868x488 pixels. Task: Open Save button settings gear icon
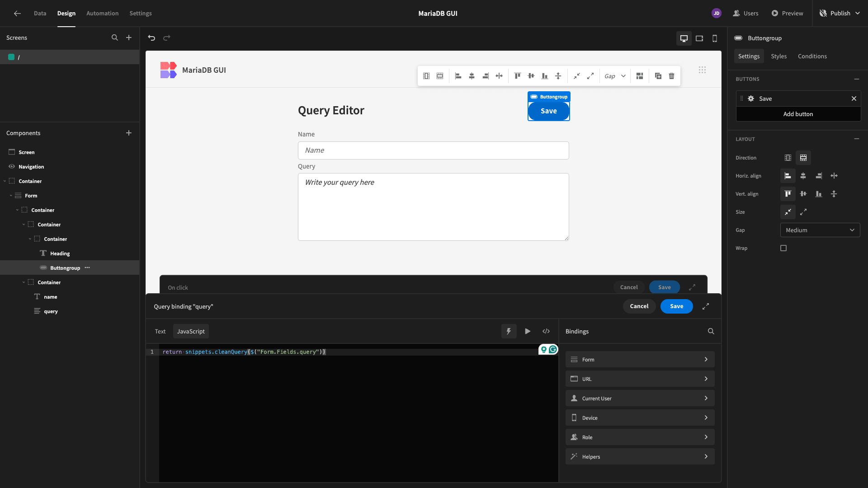click(x=751, y=99)
